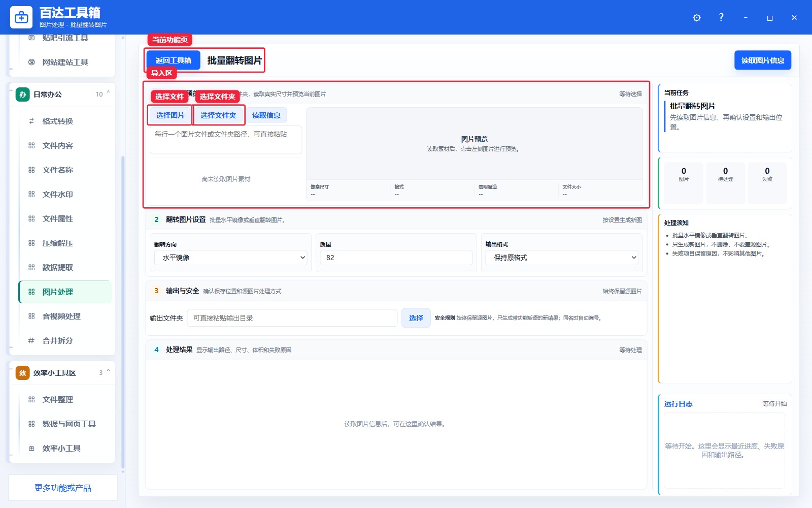This screenshot has height=508, width=812.
Task: Click the 输出与安全 section heading
Action: 182,291
